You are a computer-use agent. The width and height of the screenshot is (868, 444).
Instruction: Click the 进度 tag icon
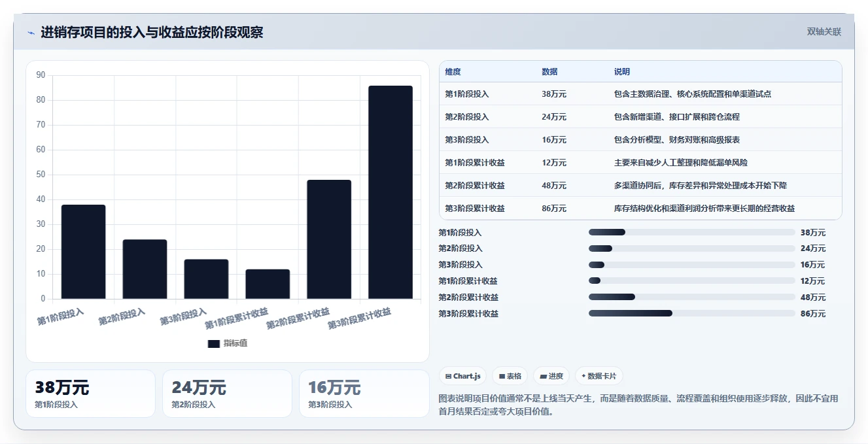[x=543, y=376]
